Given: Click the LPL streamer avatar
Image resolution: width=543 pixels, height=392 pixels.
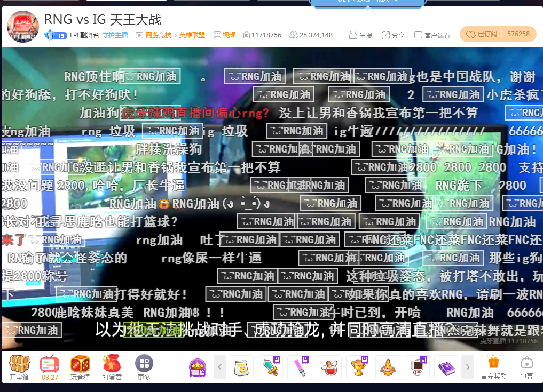Looking at the screenshot, I should [x=23, y=27].
